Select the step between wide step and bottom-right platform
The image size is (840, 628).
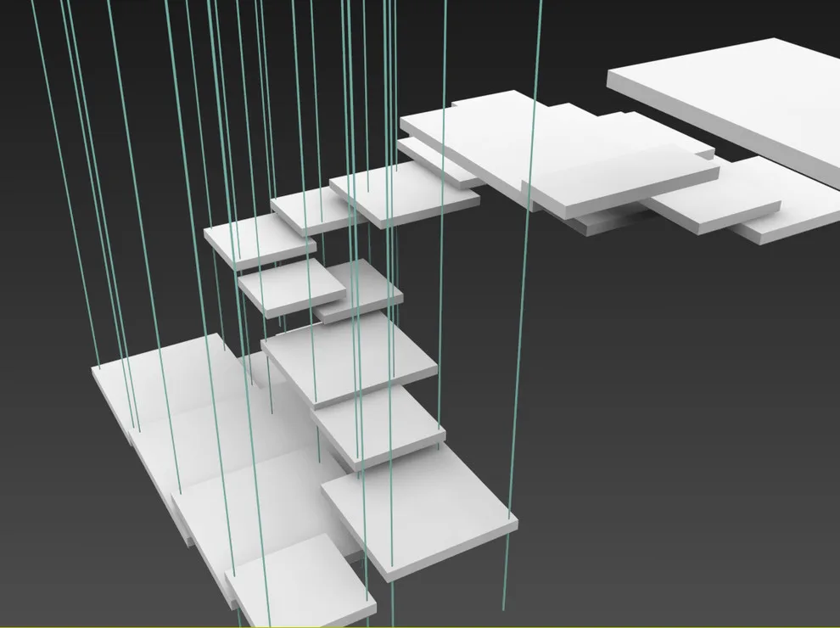(378, 426)
